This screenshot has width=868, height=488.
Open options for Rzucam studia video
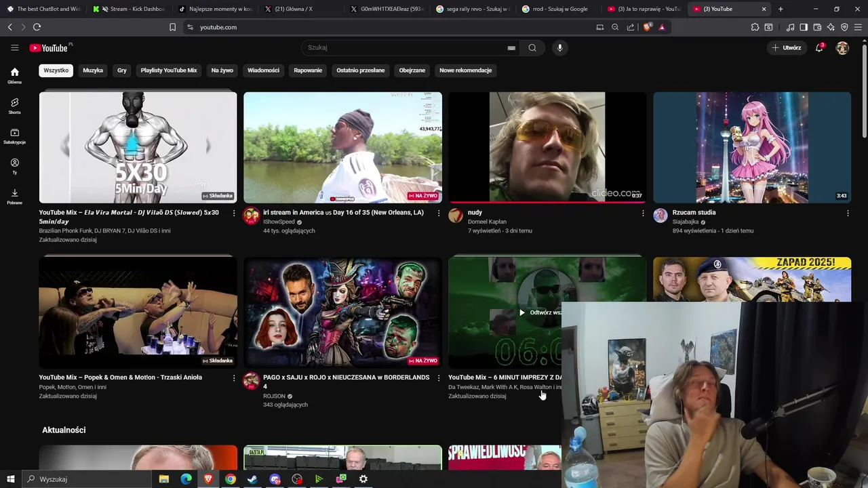pyautogui.click(x=848, y=213)
